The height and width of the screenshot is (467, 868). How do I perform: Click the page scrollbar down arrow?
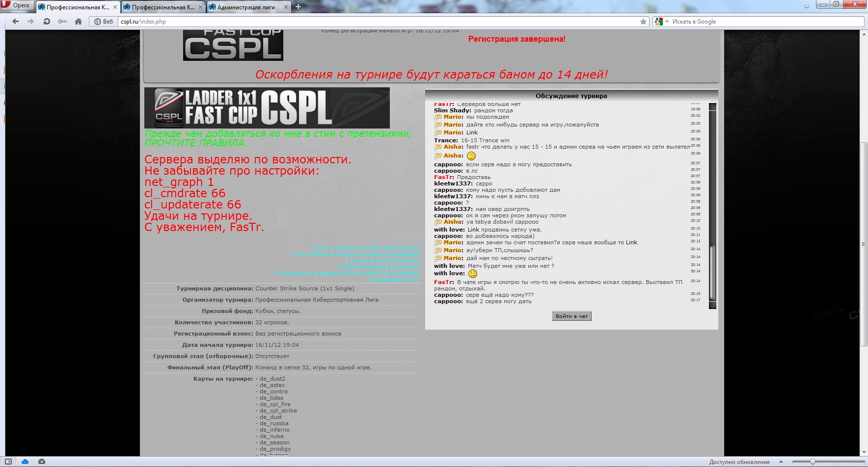click(864, 452)
